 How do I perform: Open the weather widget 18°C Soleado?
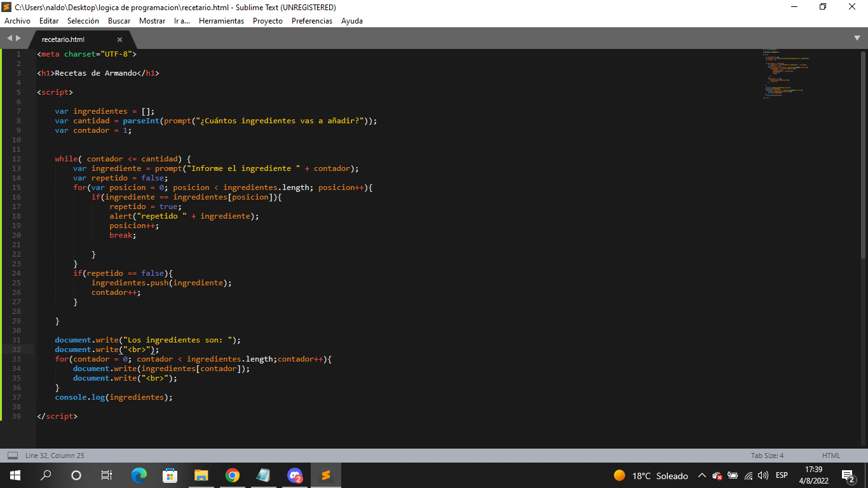[651, 475]
